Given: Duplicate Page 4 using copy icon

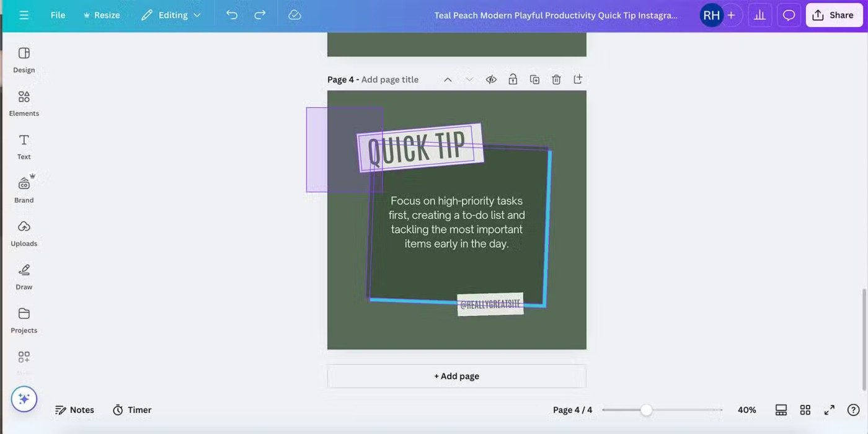Looking at the screenshot, I should coord(534,79).
